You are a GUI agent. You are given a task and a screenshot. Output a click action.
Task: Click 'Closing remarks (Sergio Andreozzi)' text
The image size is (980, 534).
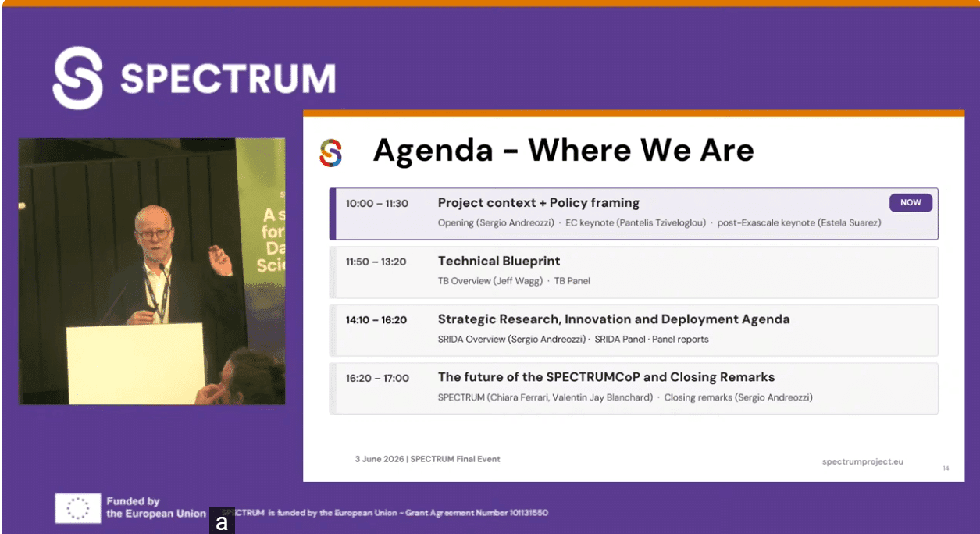click(738, 397)
